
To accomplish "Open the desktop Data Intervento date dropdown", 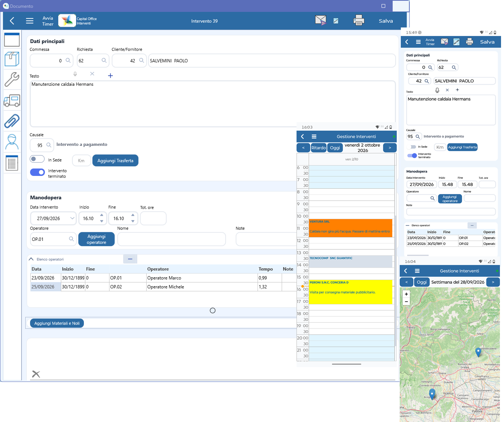I will point(72,218).
